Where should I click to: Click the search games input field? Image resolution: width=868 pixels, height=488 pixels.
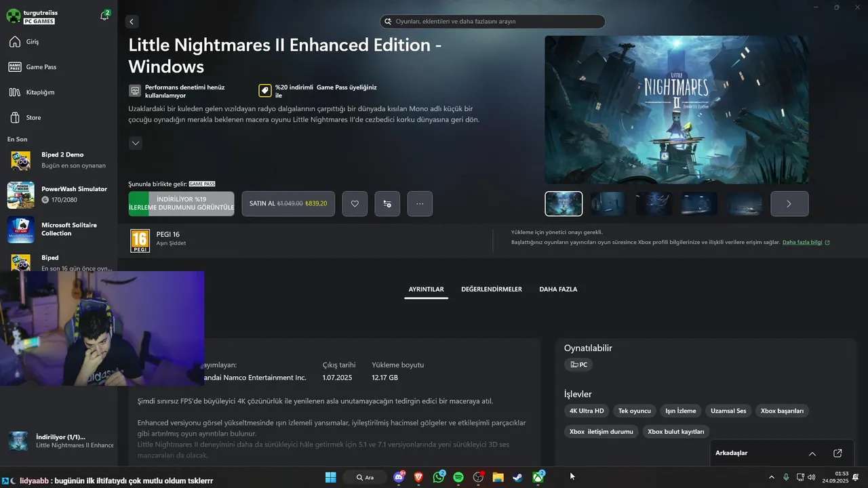[x=492, y=22]
